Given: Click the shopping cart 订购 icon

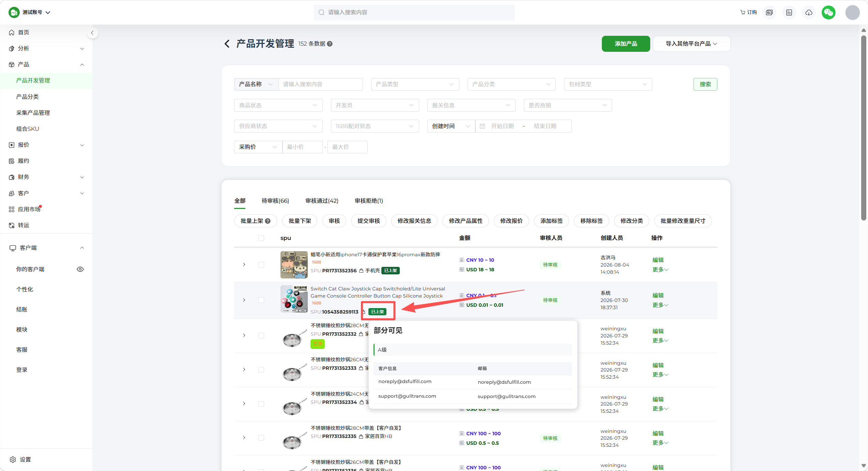Looking at the screenshot, I should coord(748,12).
